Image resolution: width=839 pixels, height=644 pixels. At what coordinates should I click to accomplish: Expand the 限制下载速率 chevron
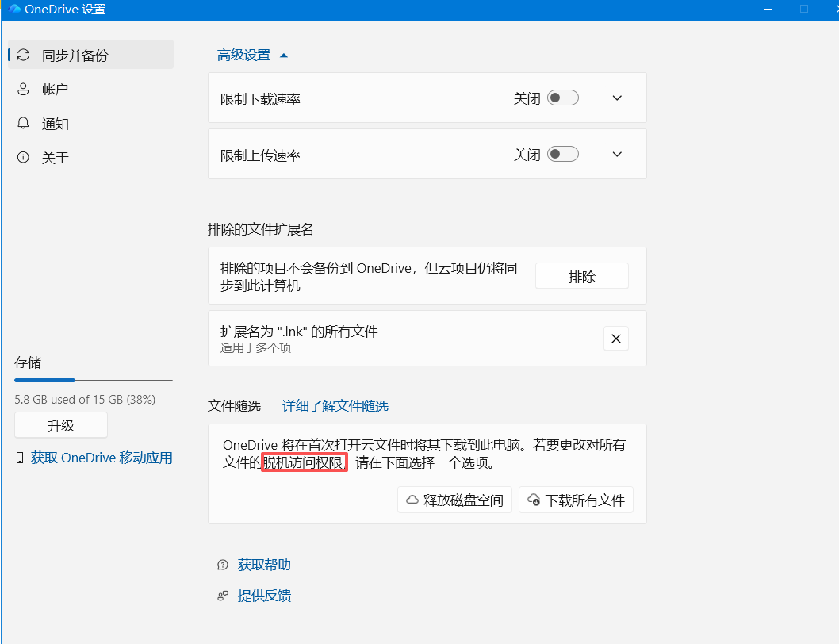[x=617, y=98]
